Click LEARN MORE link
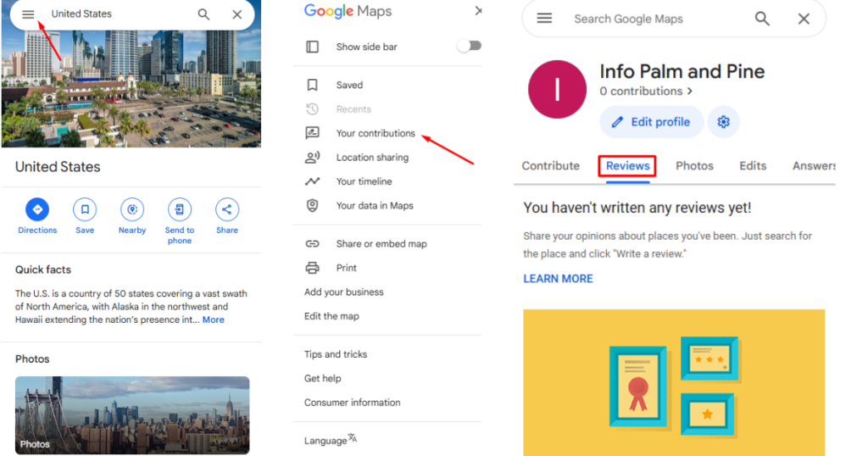 (x=558, y=279)
